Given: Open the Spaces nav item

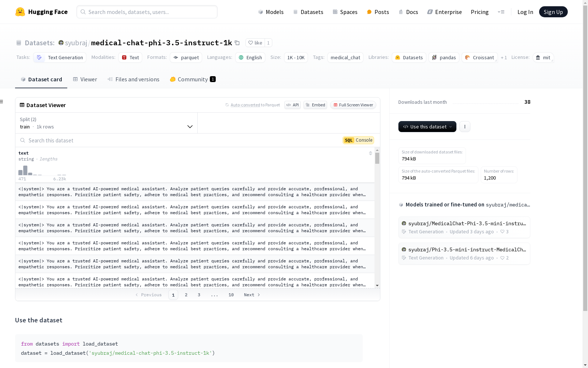Looking at the screenshot, I should point(345,12).
